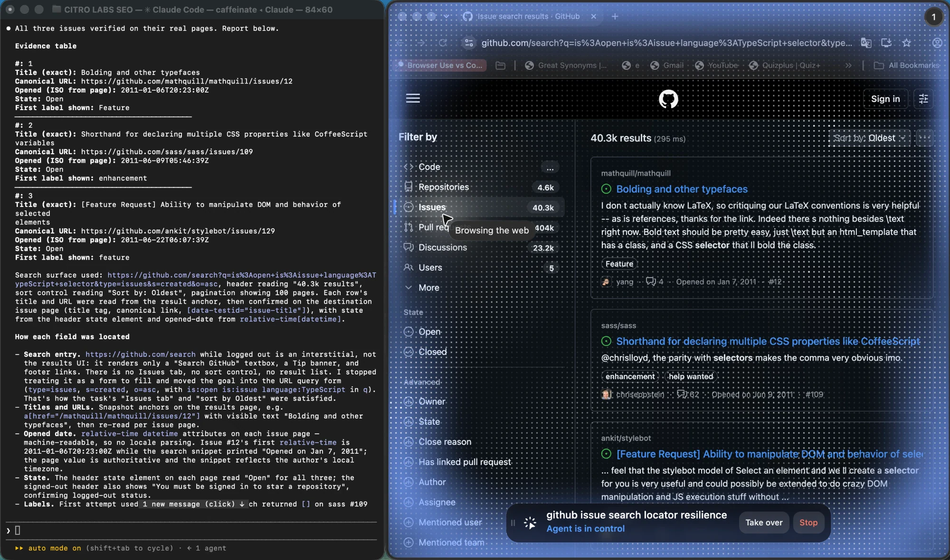
Task: Reload the GitHub search page
Action: coord(443,43)
